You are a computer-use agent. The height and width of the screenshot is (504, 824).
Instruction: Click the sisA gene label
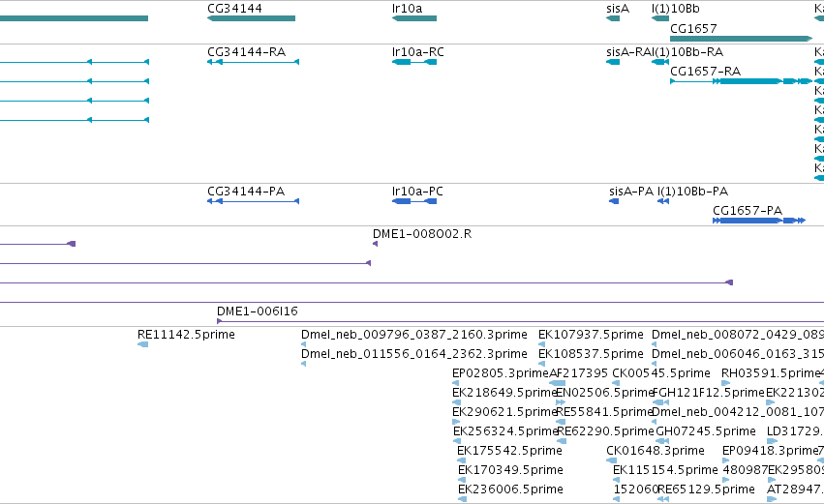[x=618, y=9]
